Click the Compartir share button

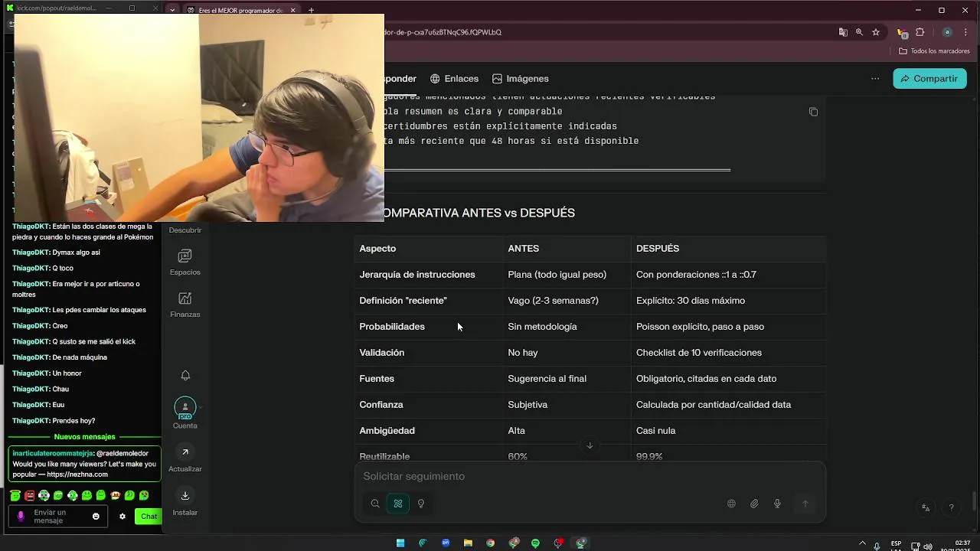929,79
